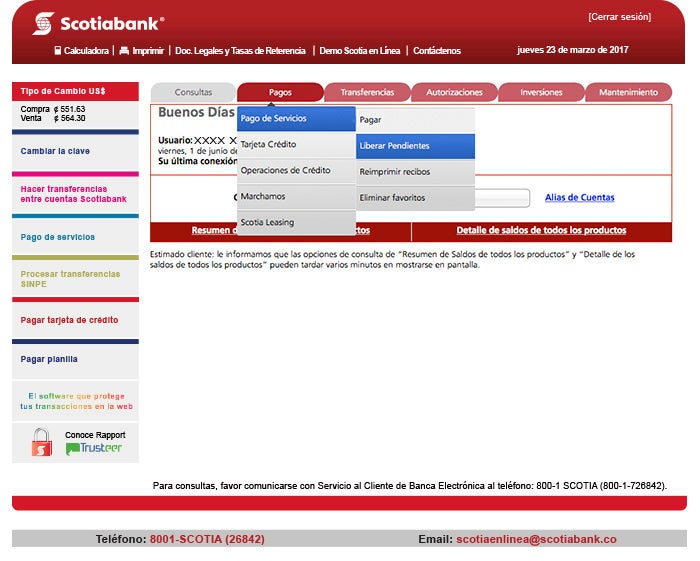Expand the Mantenimiento menu tab

point(628,92)
